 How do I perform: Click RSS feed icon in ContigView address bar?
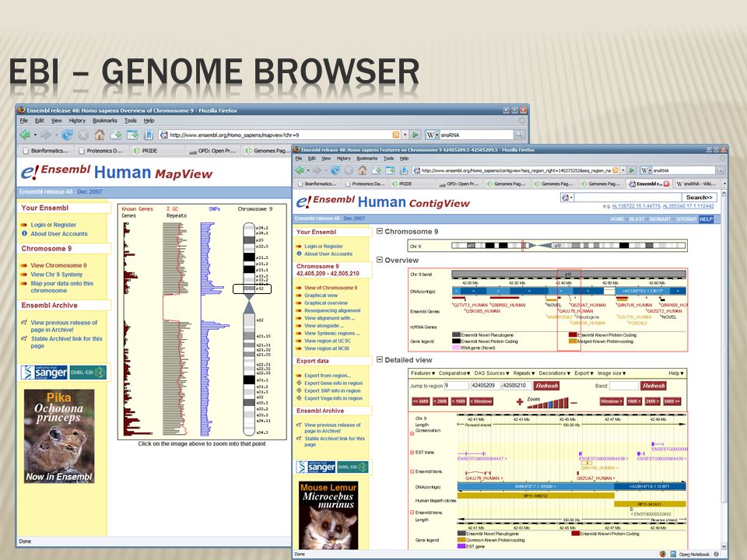[615, 170]
